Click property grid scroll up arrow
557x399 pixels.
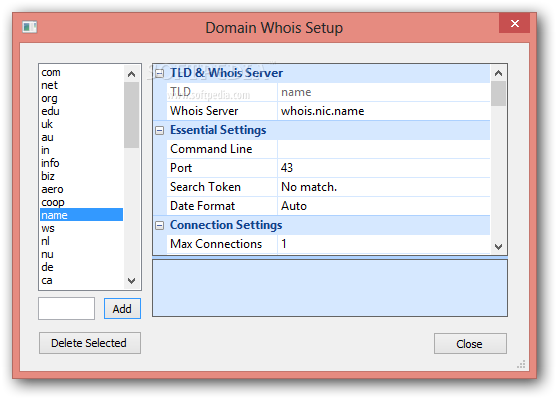point(498,73)
